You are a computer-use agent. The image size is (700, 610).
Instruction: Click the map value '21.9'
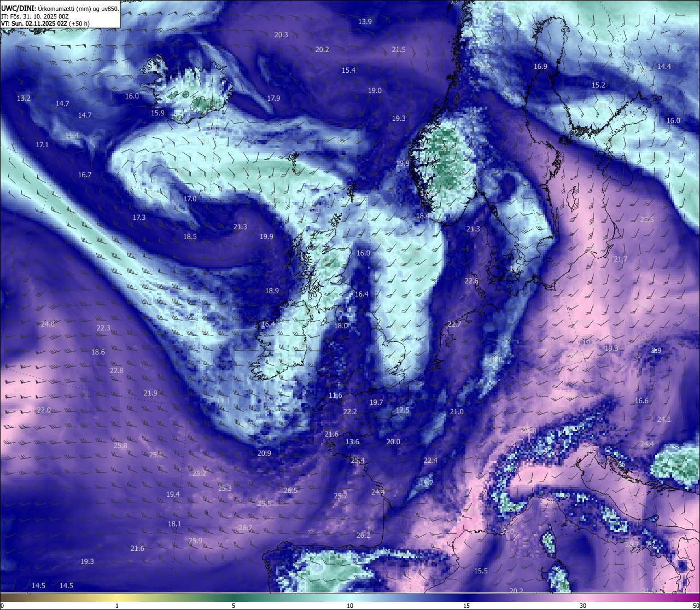pos(150,393)
